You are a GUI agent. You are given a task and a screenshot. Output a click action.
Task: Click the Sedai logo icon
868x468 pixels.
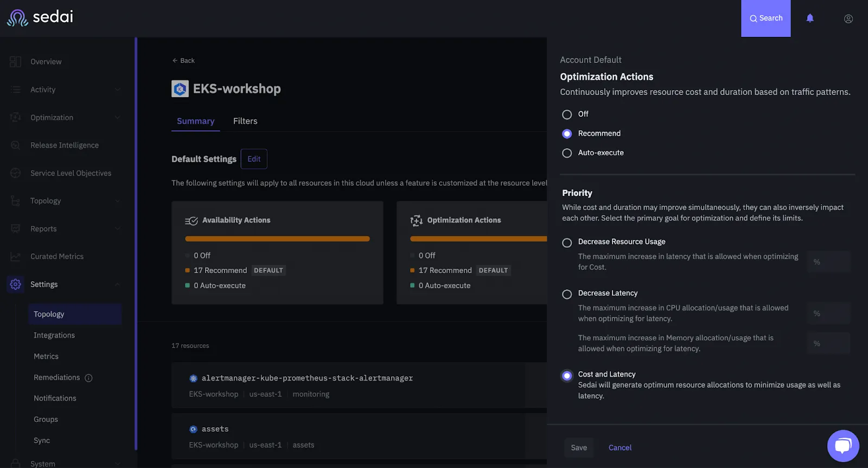click(x=17, y=18)
